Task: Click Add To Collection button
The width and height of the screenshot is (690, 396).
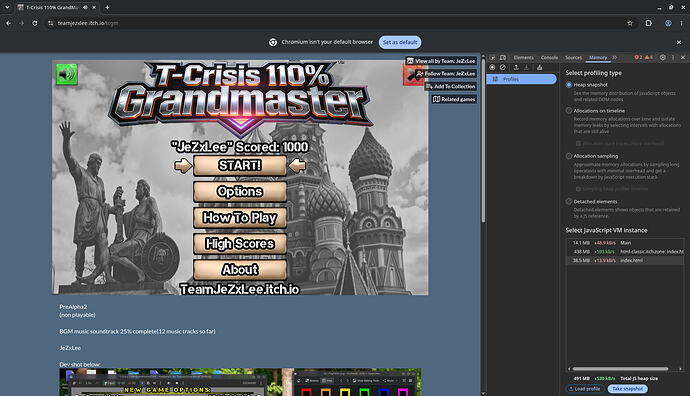Action: [x=451, y=87]
